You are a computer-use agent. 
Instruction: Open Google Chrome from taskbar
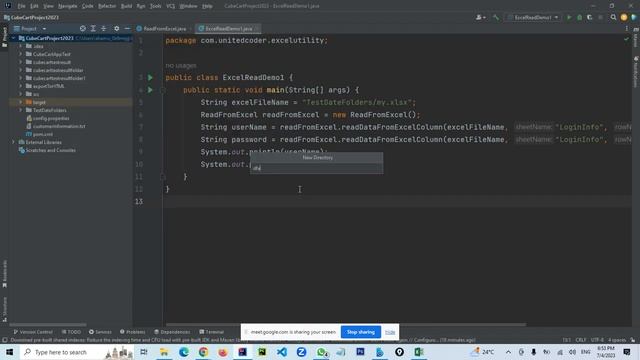(203, 352)
